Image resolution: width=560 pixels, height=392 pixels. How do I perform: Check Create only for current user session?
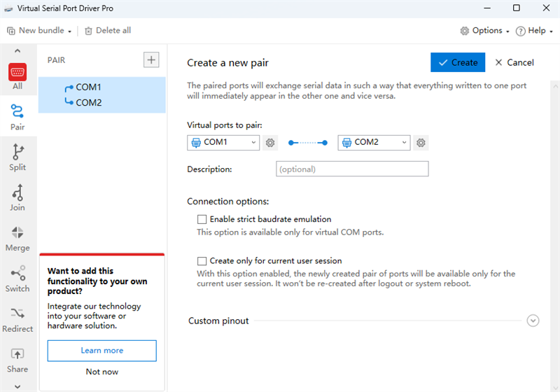point(202,261)
